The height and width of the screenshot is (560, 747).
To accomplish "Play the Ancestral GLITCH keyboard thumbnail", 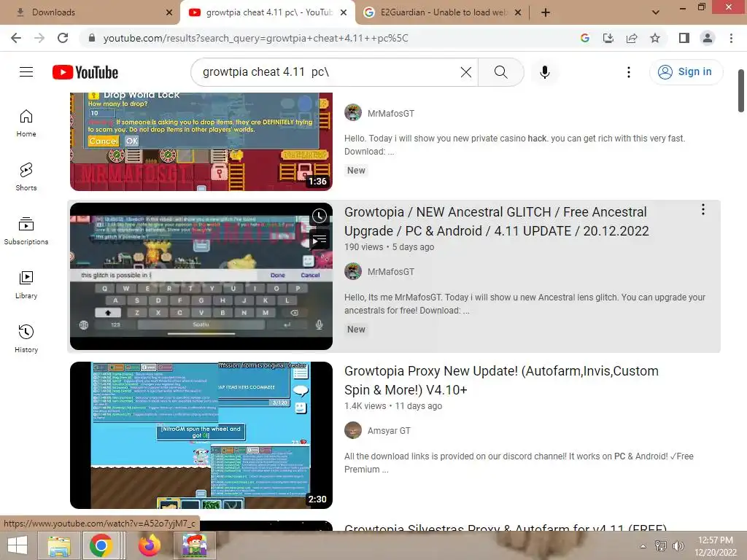I will coord(201,276).
